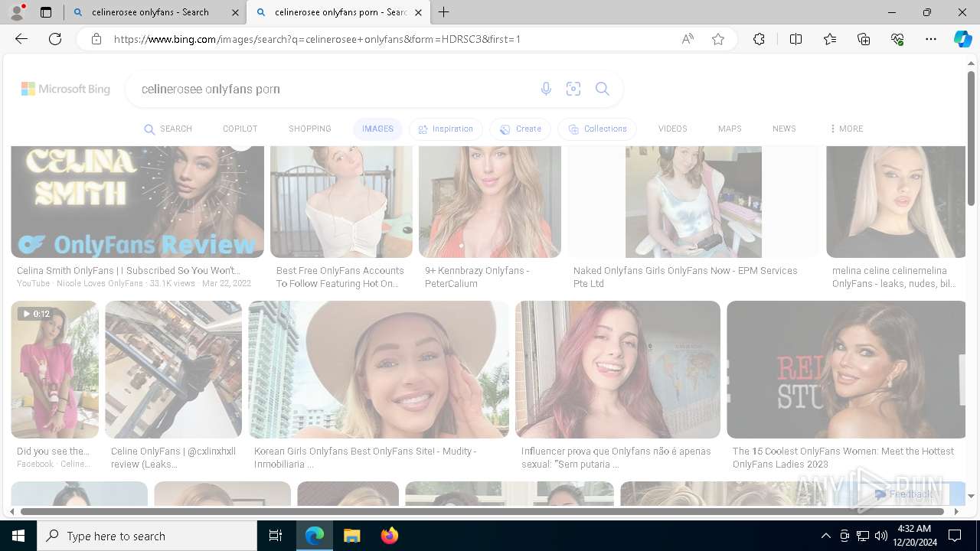Toggle Split screen icon
980x551 pixels.
tap(795, 39)
